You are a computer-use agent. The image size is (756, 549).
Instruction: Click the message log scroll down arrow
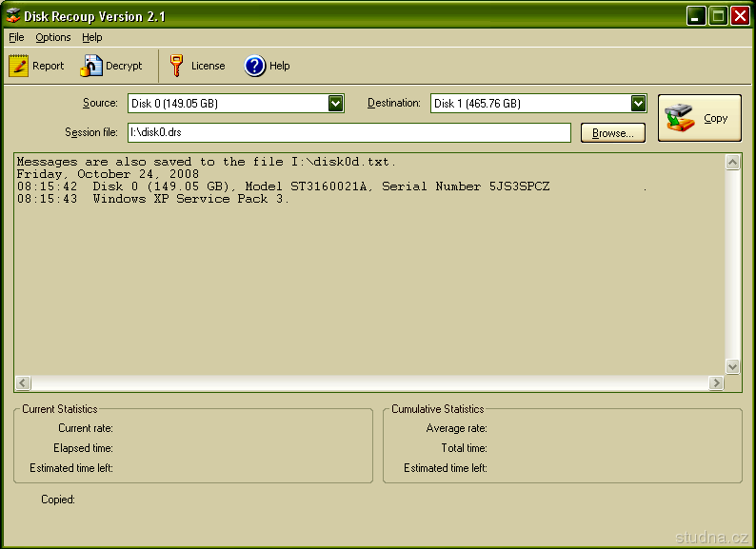tap(732, 367)
